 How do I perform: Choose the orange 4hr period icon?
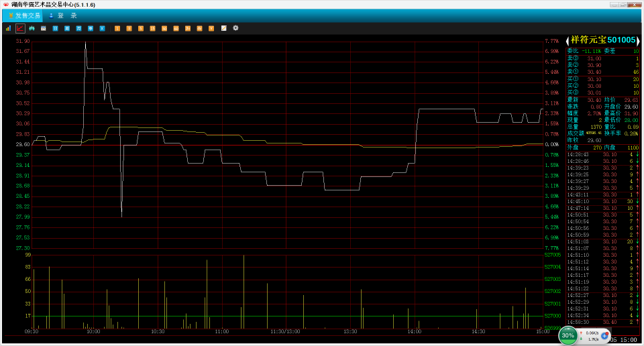200,28
